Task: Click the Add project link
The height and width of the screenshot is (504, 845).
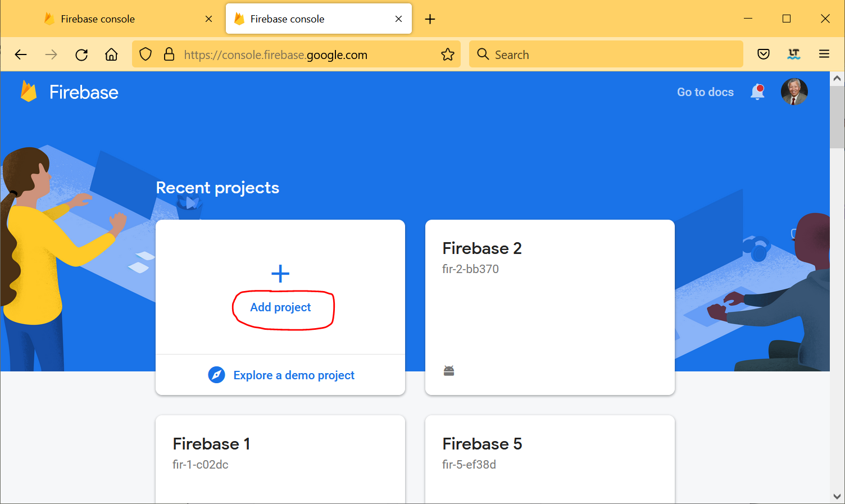Action: click(x=280, y=307)
